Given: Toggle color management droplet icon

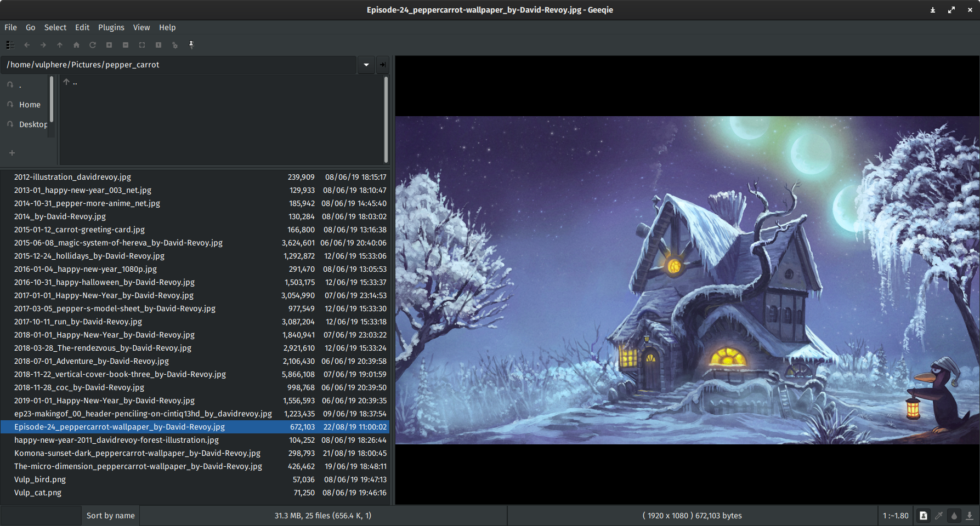Looking at the screenshot, I should (954, 516).
